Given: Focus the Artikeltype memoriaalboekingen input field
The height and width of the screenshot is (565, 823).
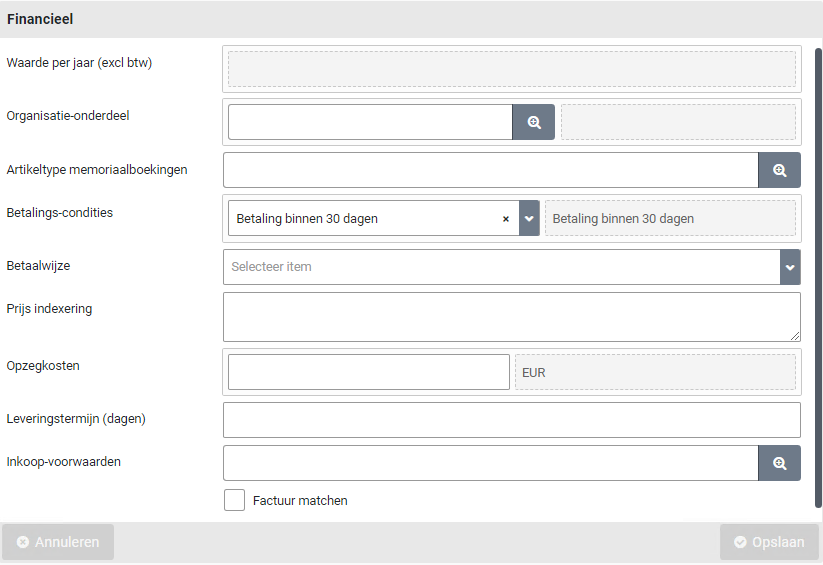Looking at the screenshot, I should [490, 170].
